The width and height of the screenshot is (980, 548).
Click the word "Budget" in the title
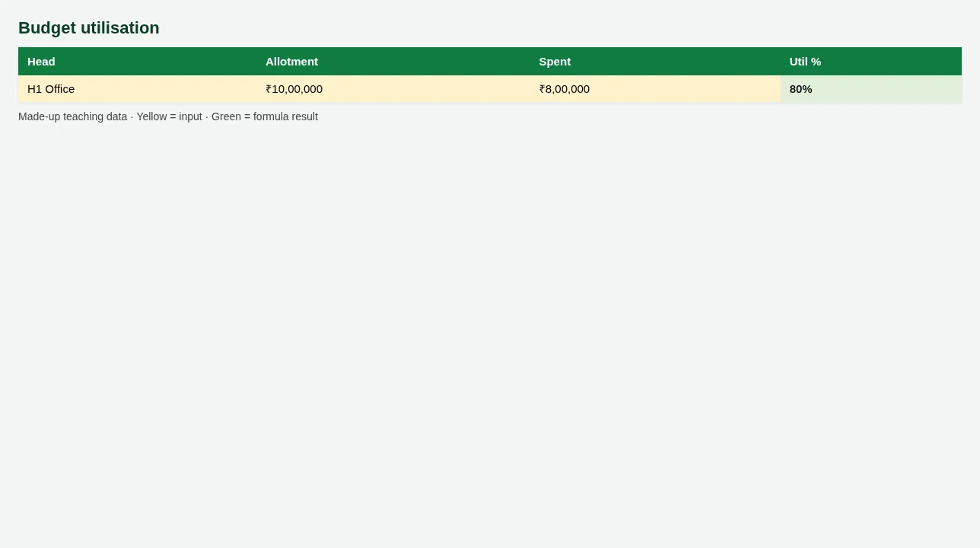coord(47,28)
